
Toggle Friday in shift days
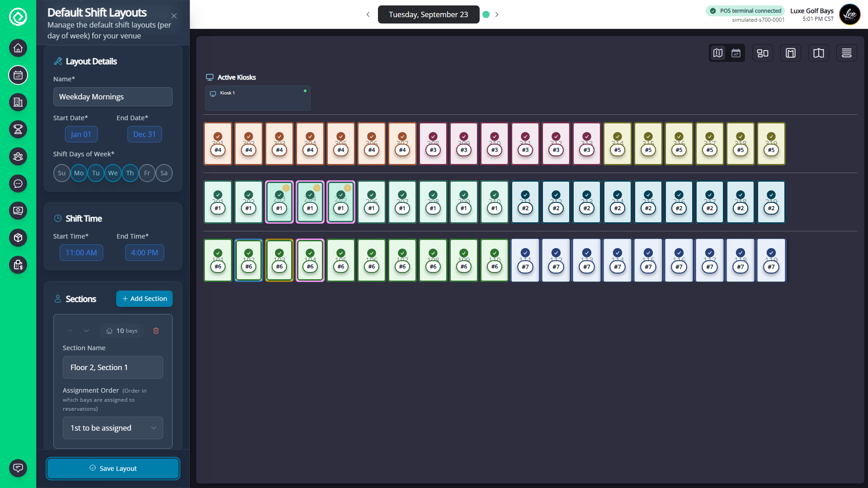point(147,173)
